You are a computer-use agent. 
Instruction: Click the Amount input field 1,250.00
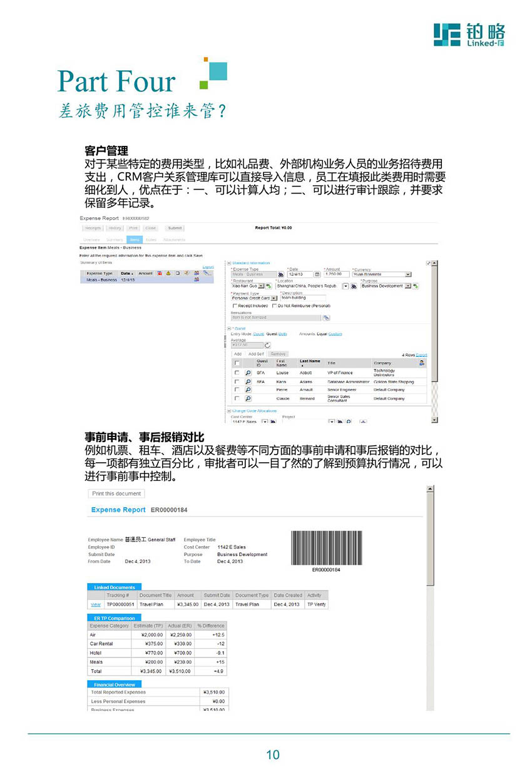coord(336,274)
